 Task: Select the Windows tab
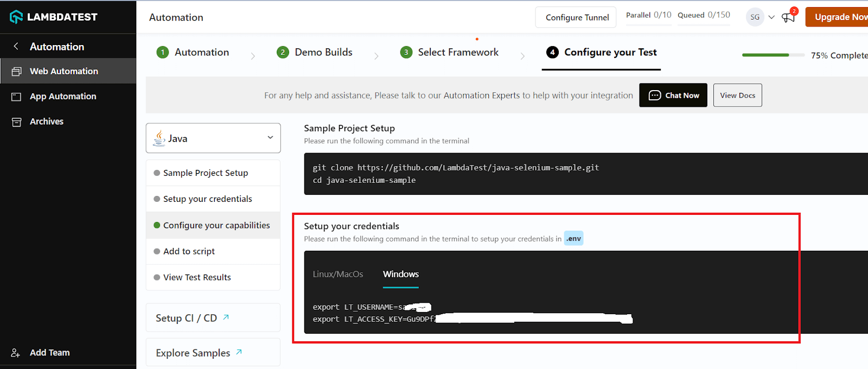(x=401, y=274)
